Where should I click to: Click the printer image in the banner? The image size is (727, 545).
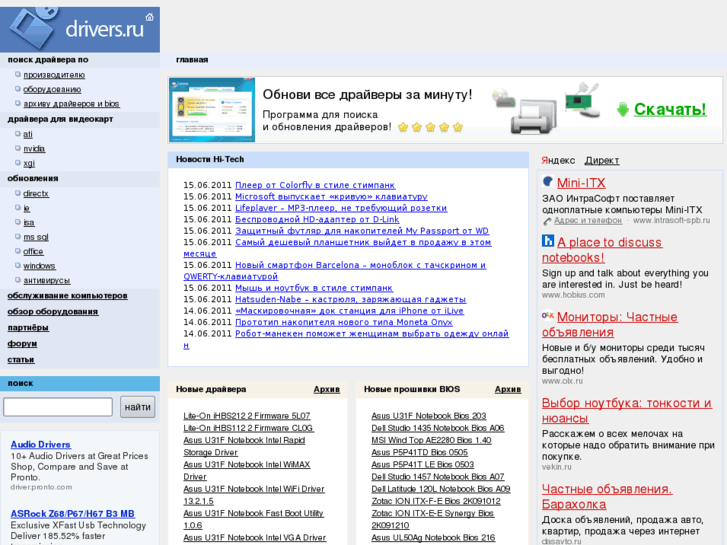point(533,117)
